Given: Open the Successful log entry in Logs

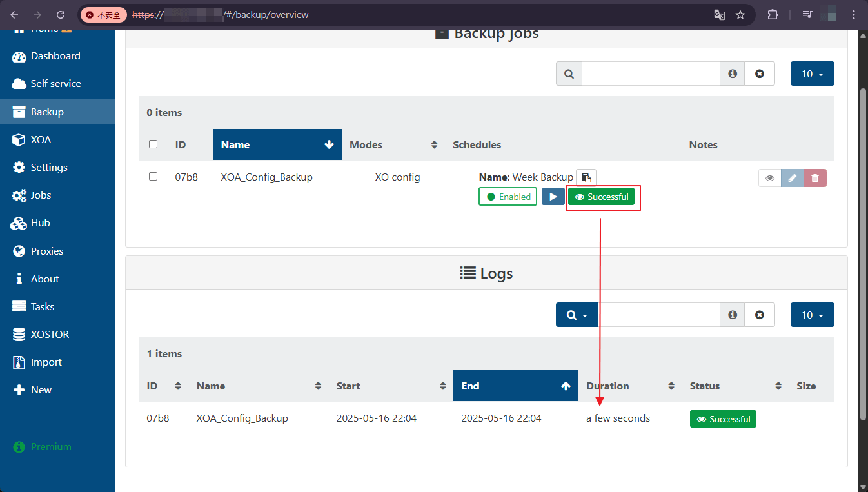Looking at the screenshot, I should tap(723, 419).
